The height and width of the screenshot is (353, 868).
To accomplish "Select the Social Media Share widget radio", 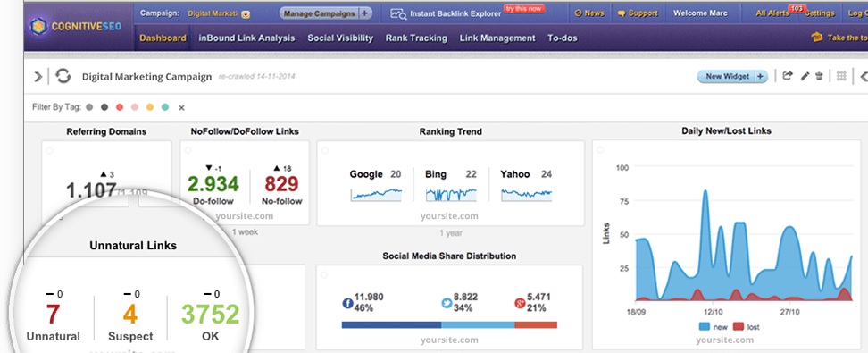I will 324,275.
